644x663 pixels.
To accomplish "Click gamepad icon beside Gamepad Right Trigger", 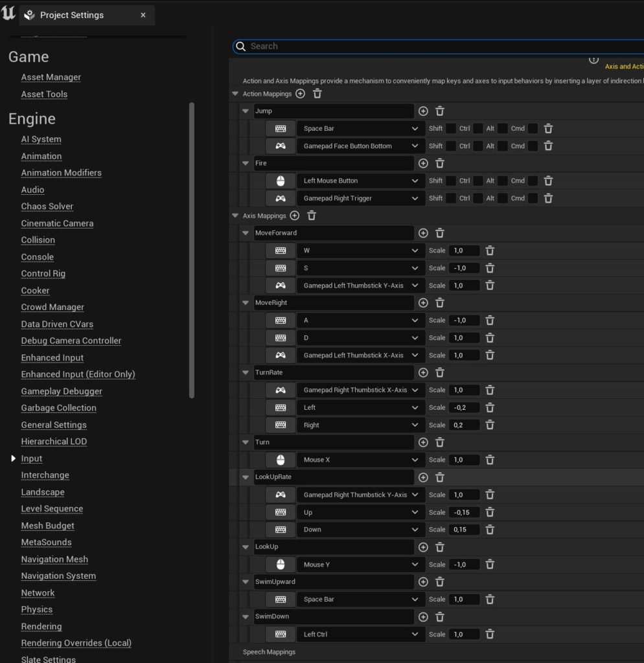I will [x=281, y=198].
